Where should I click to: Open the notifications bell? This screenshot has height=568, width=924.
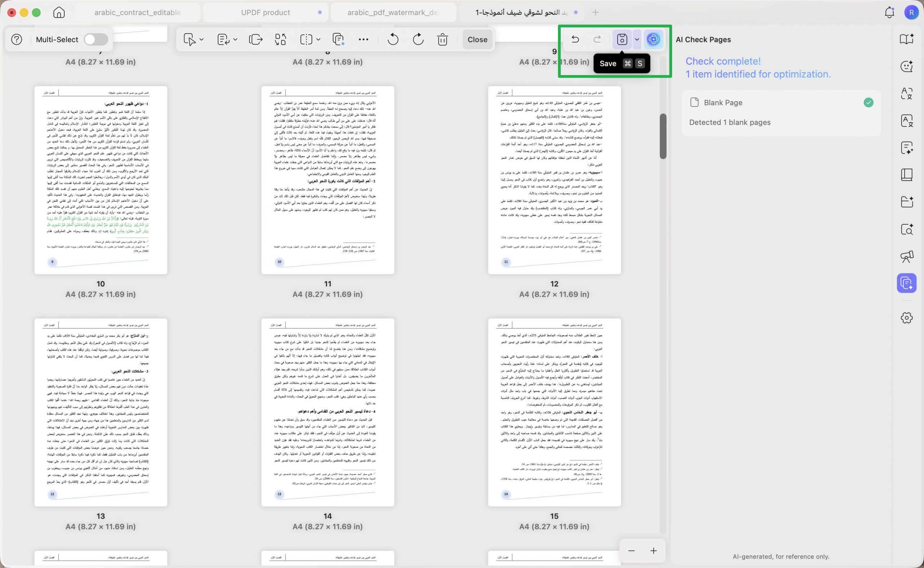point(889,12)
